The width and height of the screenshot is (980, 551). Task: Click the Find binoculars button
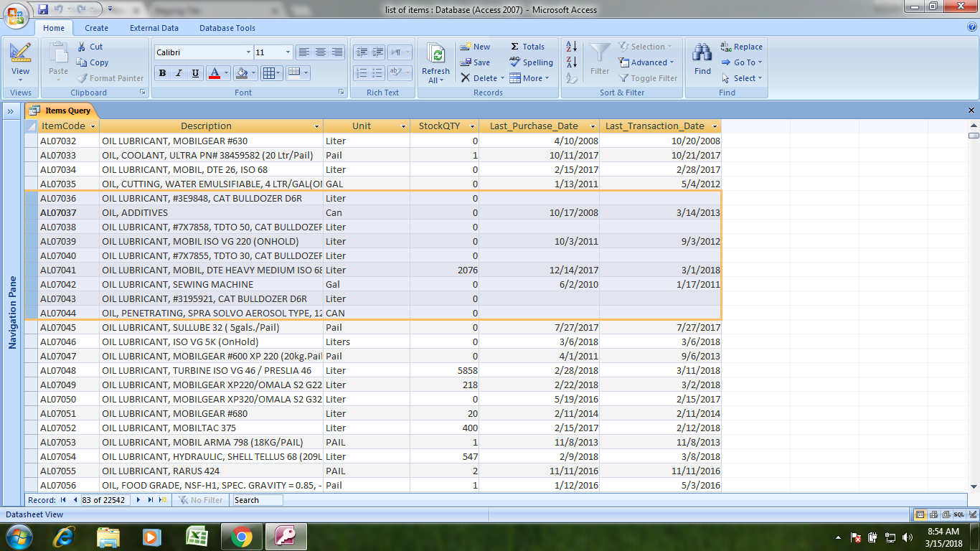pyautogui.click(x=702, y=59)
